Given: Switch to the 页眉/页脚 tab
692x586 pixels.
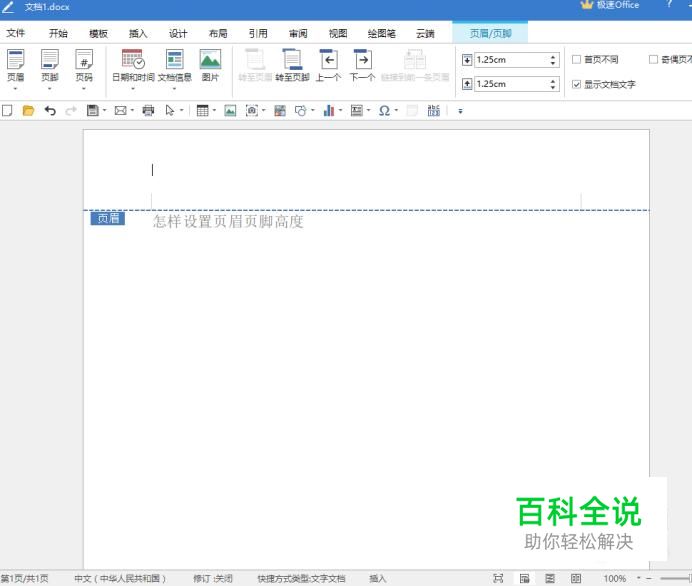Looking at the screenshot, I should tap(490, 33).
